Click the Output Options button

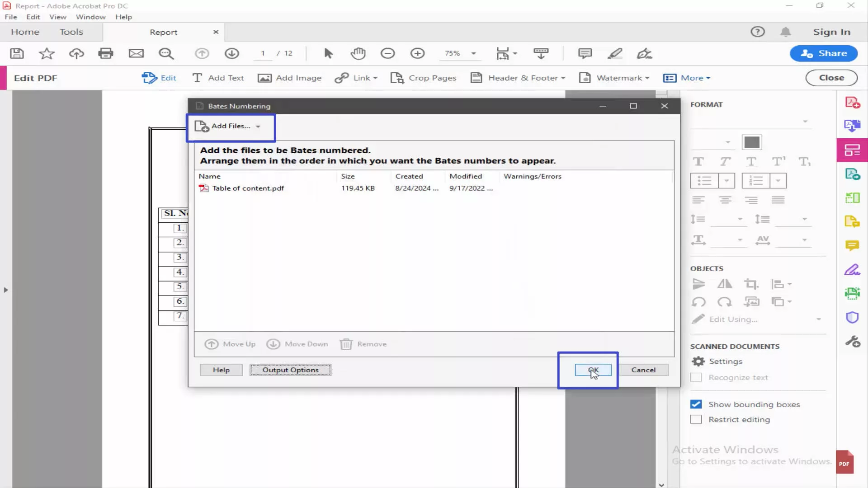[290, 370]
